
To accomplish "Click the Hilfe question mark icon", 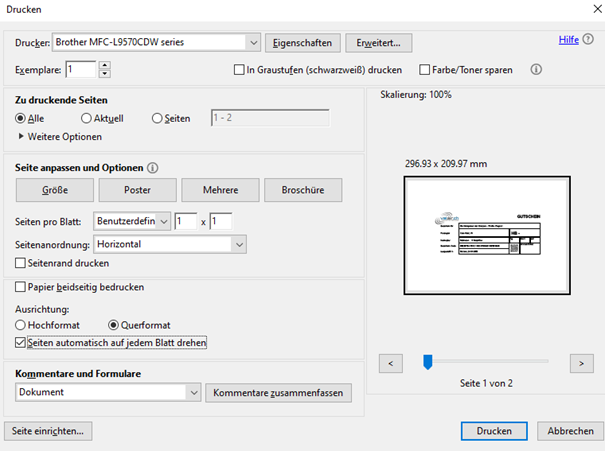I will (589, 41).
